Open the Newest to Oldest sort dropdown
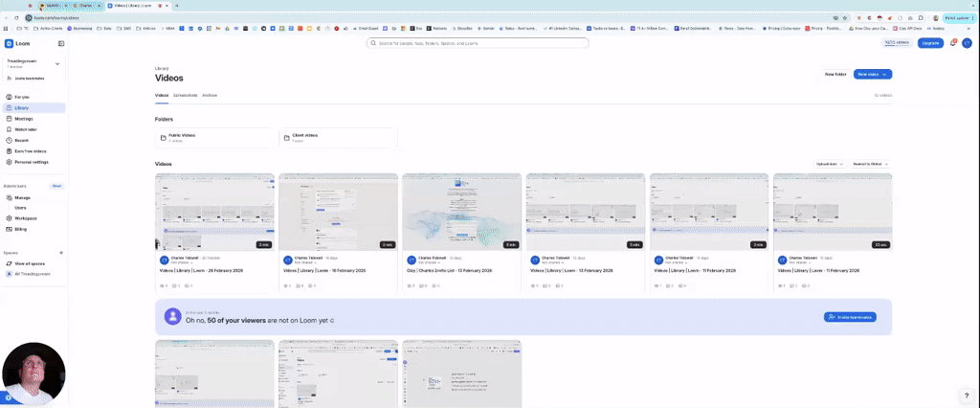 [x=871, y=164]
